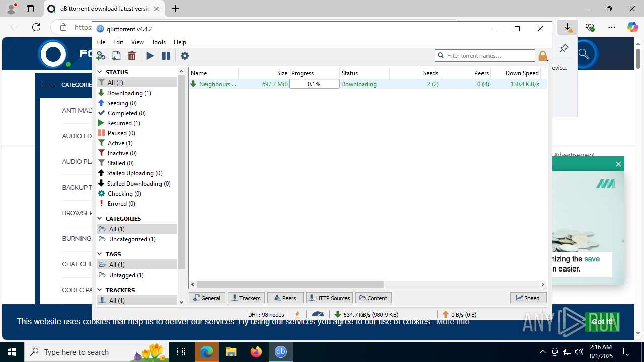The height and width of the screenshot is (362, 644).
Task: Click the alternative speed limits speedometer icon
Action: [x=318, y=314]
